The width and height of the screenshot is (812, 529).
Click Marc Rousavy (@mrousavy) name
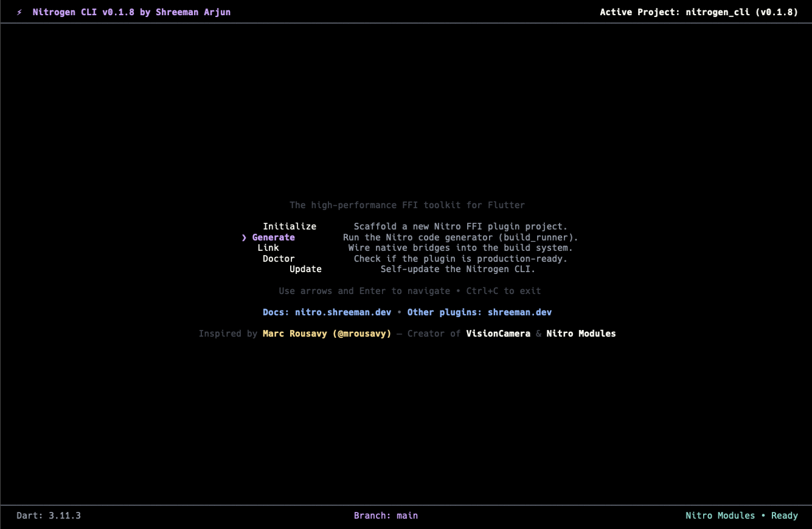pos(327,334)
